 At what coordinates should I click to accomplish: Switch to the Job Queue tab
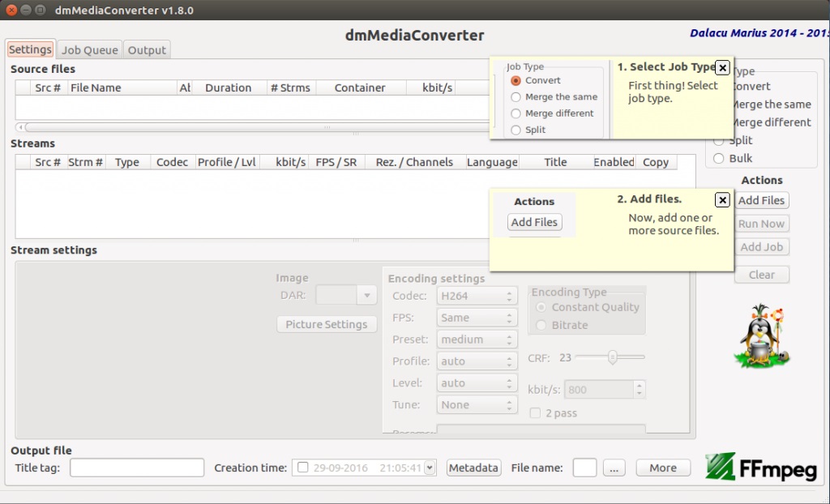tap(89, 50)
